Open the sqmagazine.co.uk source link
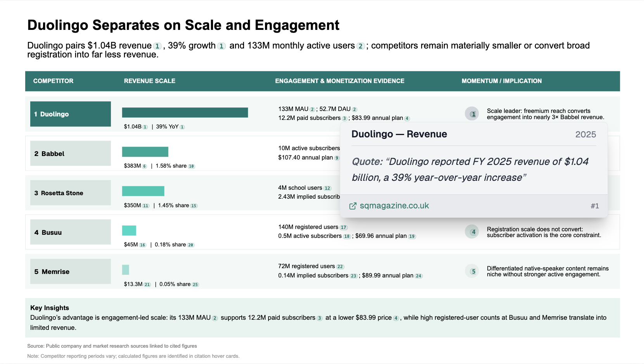 pyautogui.click(x=394, y=206)
